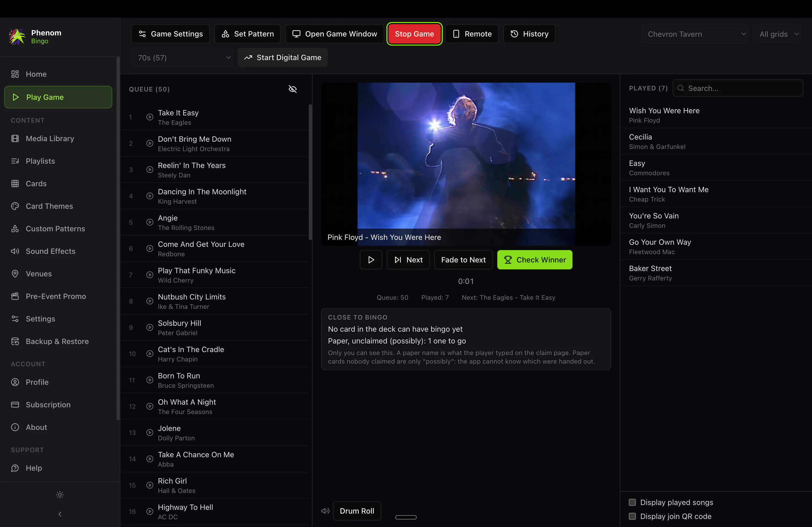Image resolution: width=812 pixels, height=527 pixels.
Task: Open the Venues page
Action: pos(58,274)
